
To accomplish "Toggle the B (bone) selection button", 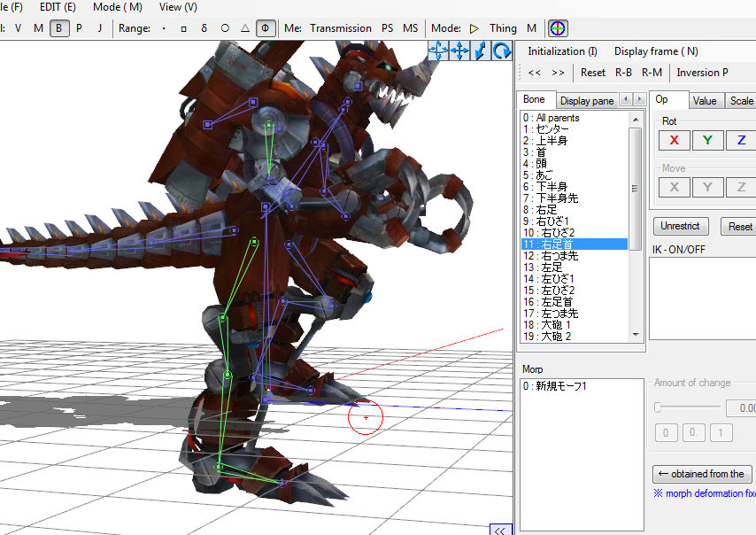I will pyautogui.click(x=59, y=28).
